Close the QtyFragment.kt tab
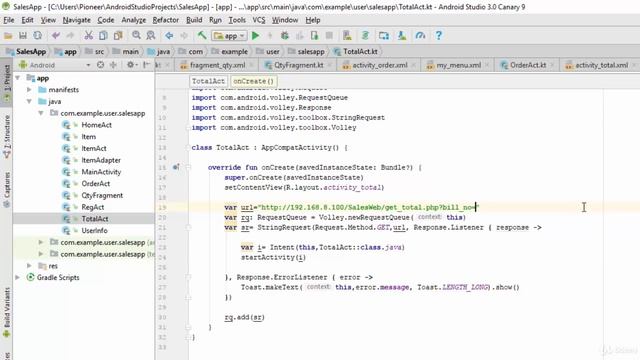This screenshot has width=640, height=360. (x=330, y=65)
